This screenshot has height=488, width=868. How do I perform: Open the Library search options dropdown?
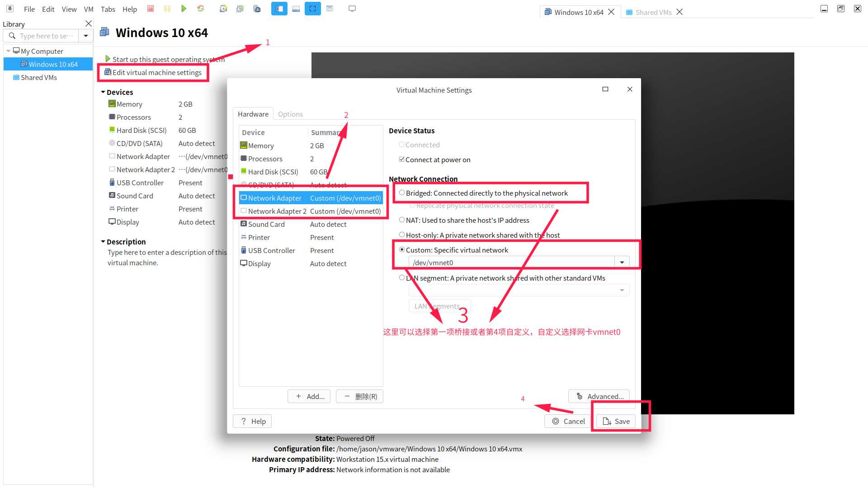point(85,36)
